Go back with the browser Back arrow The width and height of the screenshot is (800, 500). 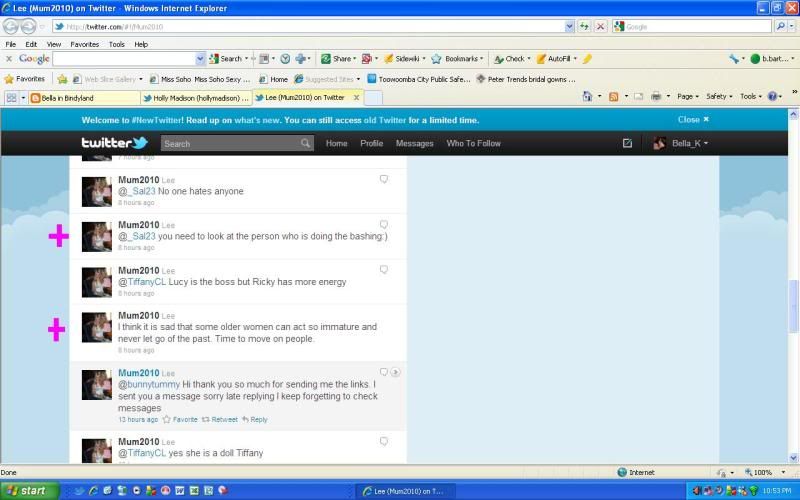10,26
